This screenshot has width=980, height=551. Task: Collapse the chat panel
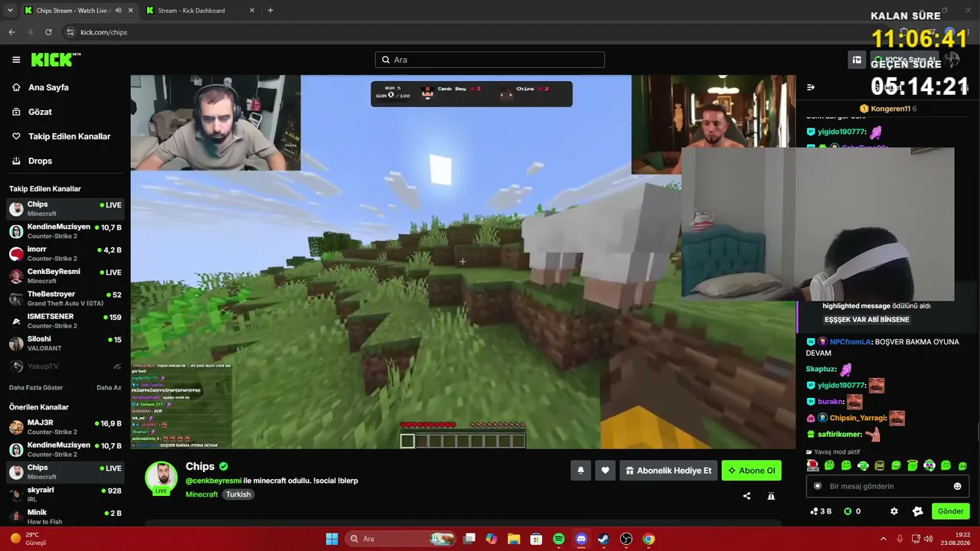coord(811,87)
